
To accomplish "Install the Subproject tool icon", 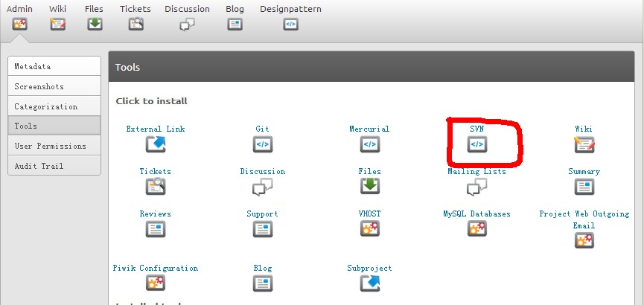I will click(369, 283).
